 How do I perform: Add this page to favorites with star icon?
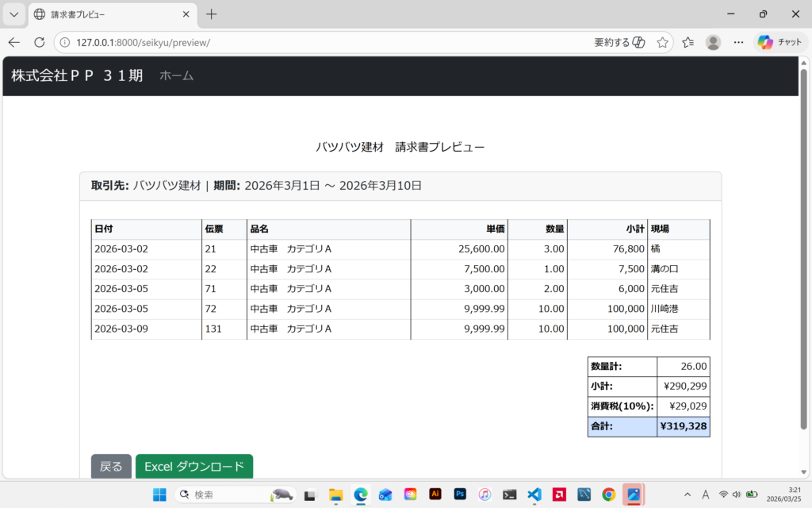click(662, 42)
